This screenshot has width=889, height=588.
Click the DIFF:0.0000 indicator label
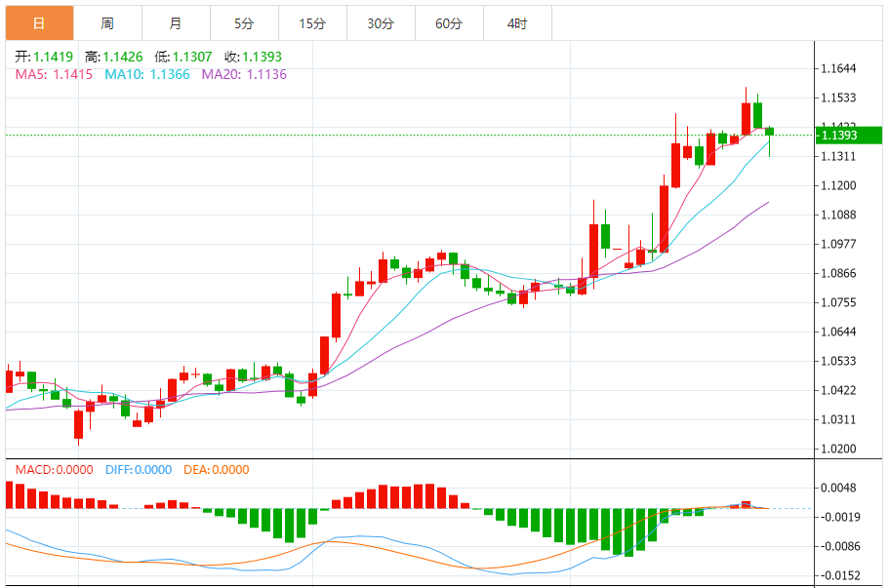[x=139, y=470]
